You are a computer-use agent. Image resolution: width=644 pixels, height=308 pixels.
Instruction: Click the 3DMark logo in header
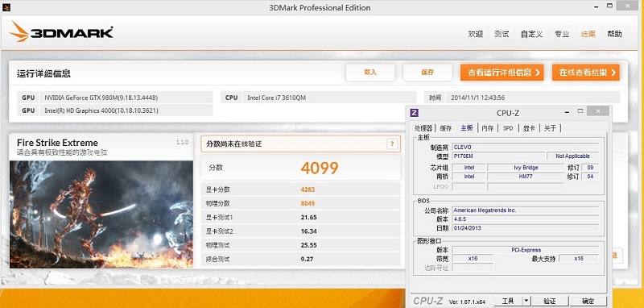61,32
